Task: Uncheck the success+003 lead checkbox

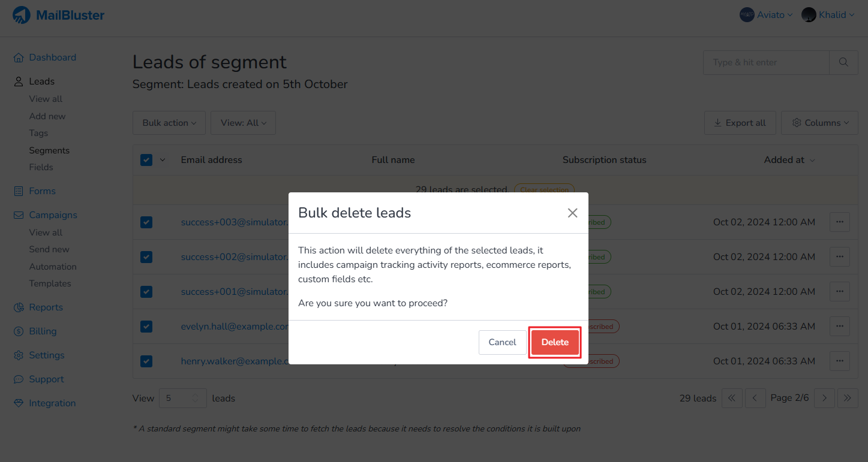Action: (146, 222)
